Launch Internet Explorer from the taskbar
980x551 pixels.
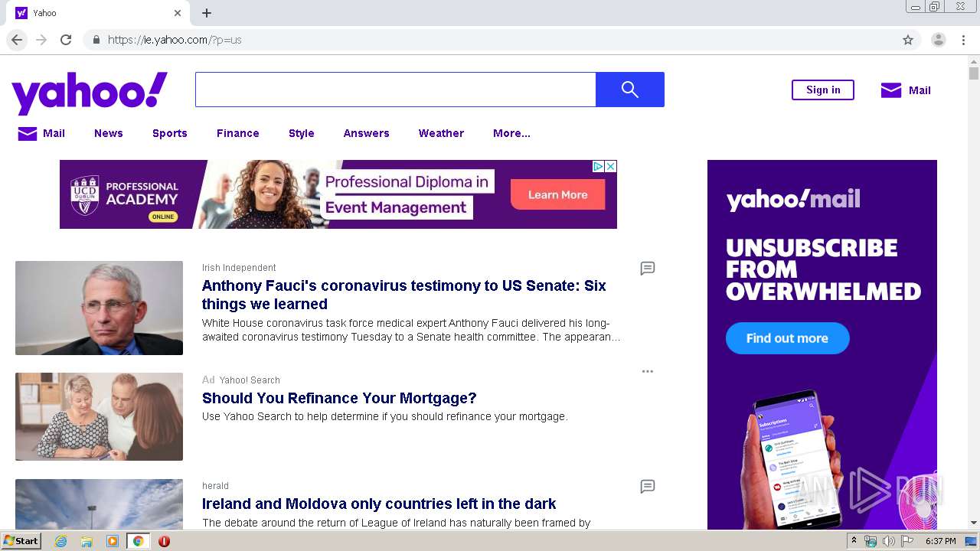(60, 541)
